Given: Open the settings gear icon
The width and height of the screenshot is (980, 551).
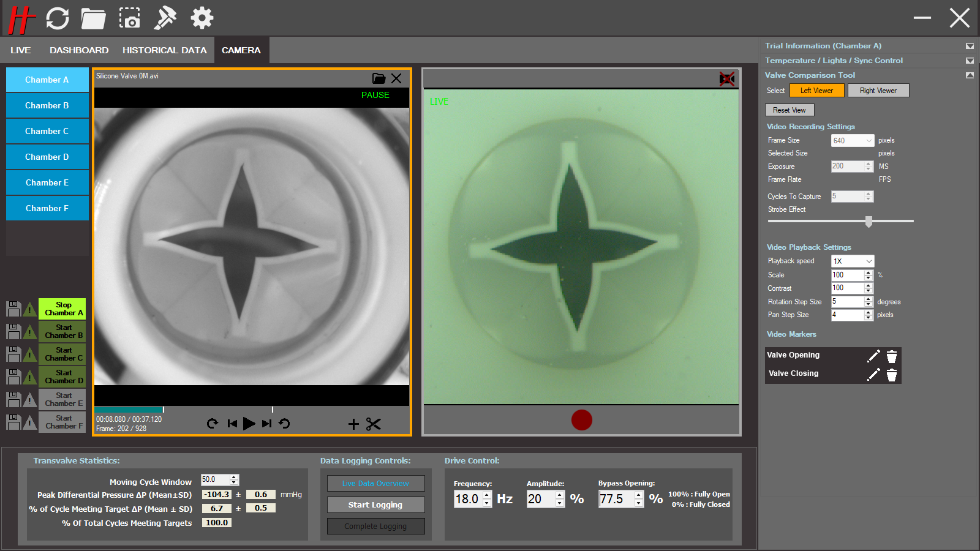Looking at the screenshot, I should coord(202,18).
